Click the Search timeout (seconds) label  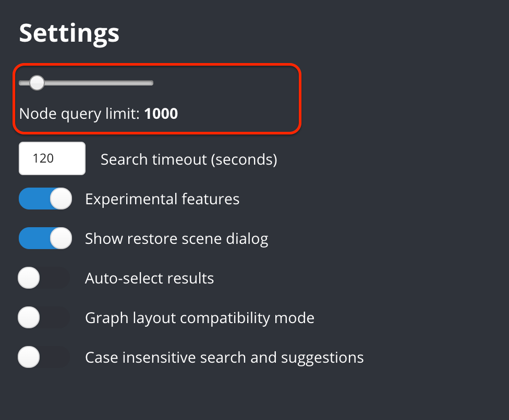[189, 159]
